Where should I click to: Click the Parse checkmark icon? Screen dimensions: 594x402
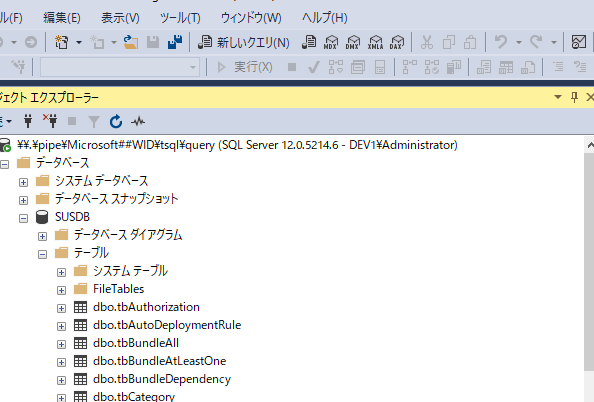tap(313, 67)
